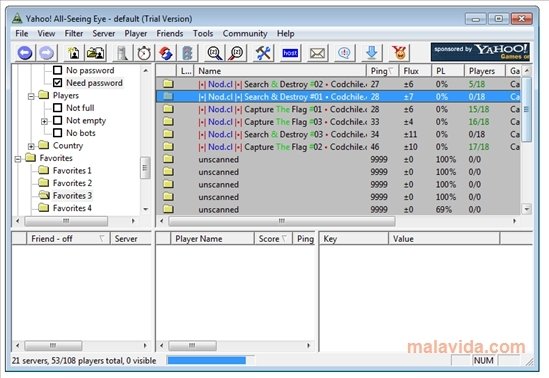This screenshot has height=378, width=549.
Task: Click the traffic light icon
Action: click(x=187, y=53)
